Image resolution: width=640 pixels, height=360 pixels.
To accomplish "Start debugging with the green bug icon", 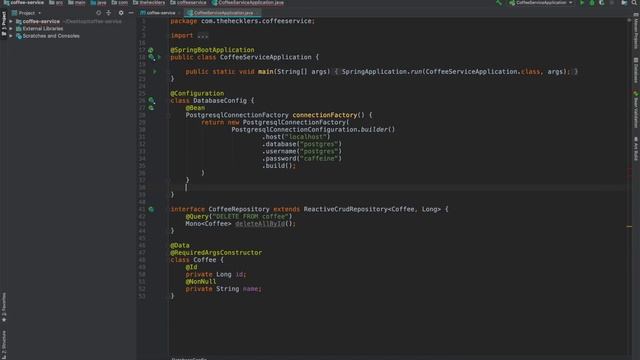I will point(592,3).
